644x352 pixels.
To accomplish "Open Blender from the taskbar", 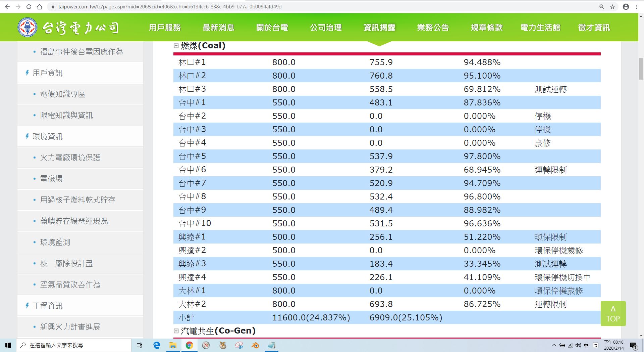I will pyautogui.click(x=255, y=345).
